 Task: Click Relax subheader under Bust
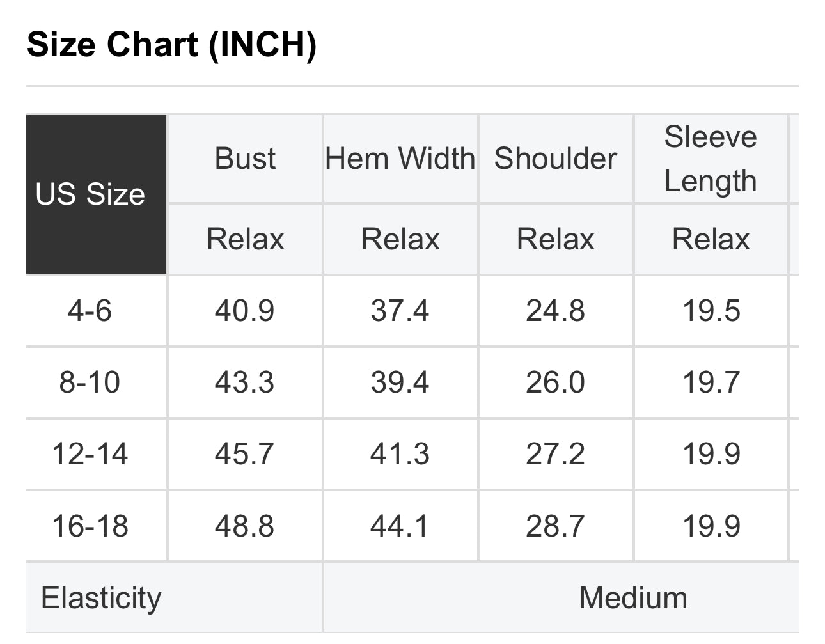[x=245, y=239]
